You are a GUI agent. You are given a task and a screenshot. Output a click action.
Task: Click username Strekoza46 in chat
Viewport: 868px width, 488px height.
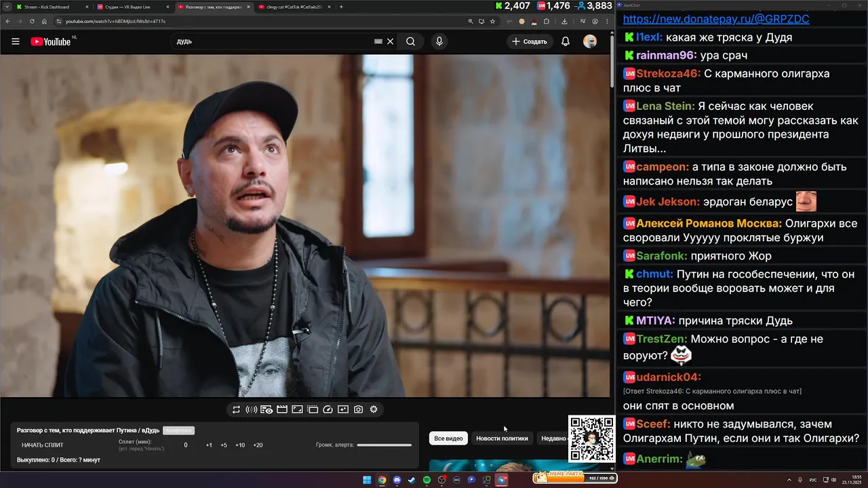click(667, 73)
